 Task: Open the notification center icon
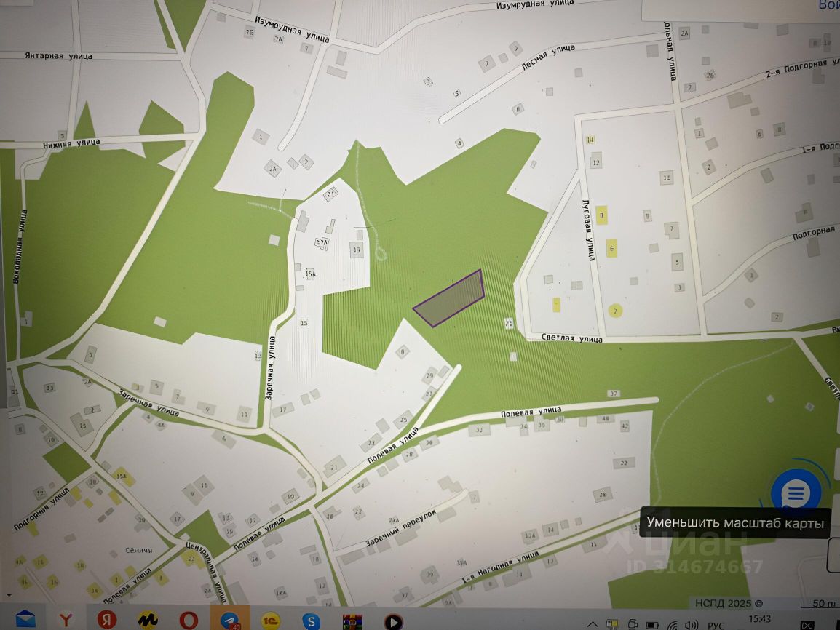(807, 625)
